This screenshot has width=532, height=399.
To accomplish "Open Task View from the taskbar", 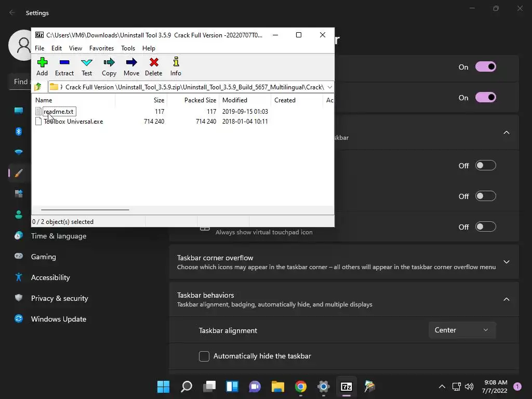I will tap(209, 387).
